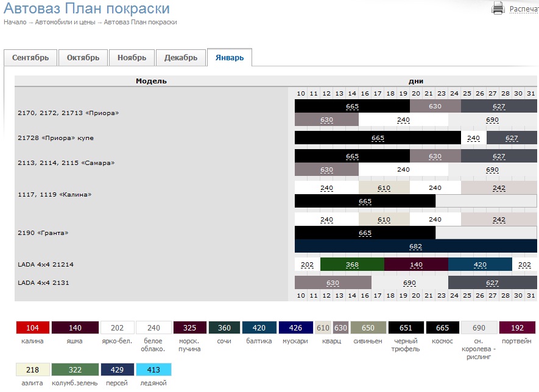Click model name 1117, 1119 «Калина»

55,194
